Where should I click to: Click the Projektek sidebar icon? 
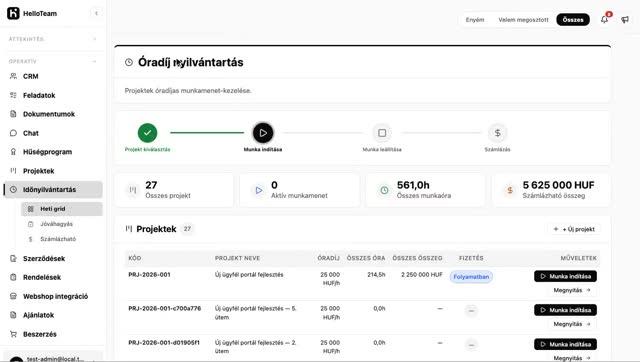[13, 171]
